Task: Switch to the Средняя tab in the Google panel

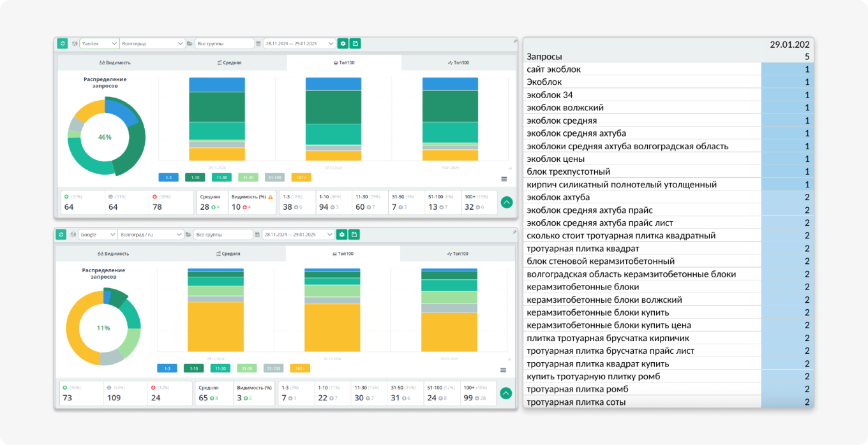Action: coord(228,254)
